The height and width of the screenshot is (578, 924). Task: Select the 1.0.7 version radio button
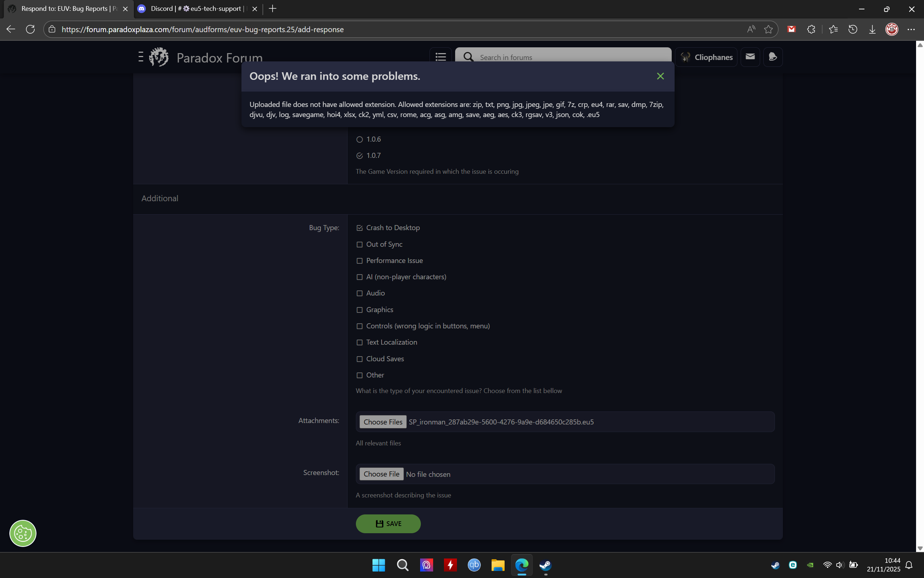359,156
